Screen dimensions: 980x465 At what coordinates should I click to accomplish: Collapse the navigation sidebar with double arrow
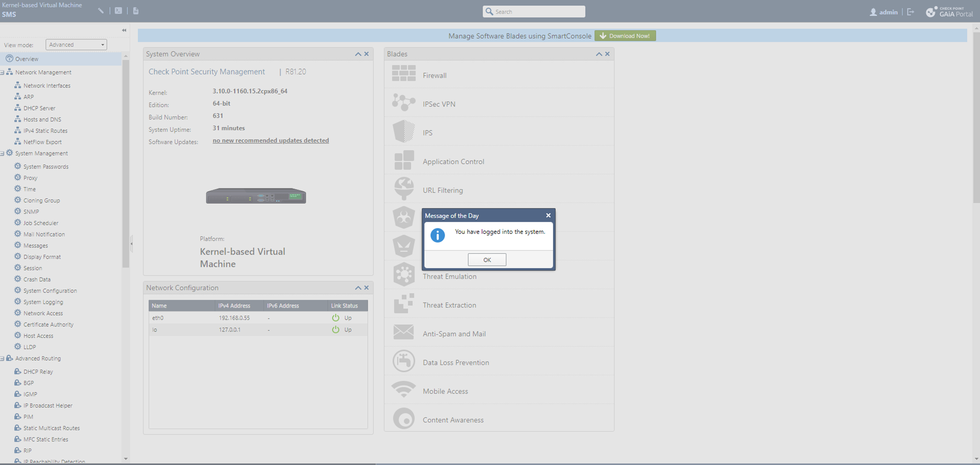[124, 30]
